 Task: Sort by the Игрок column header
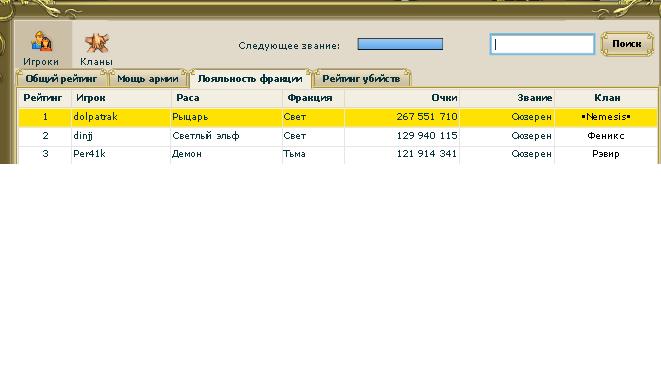click(91, 98)
